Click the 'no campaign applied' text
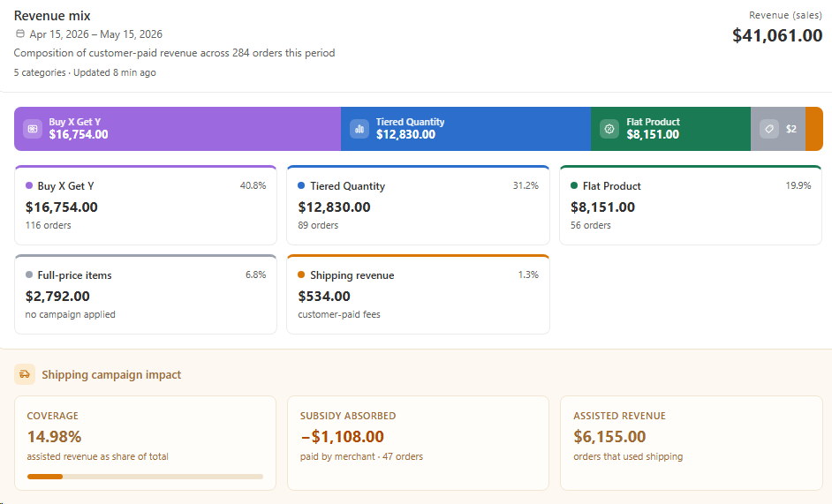This screenshot has width=832, height=504. 70,314
